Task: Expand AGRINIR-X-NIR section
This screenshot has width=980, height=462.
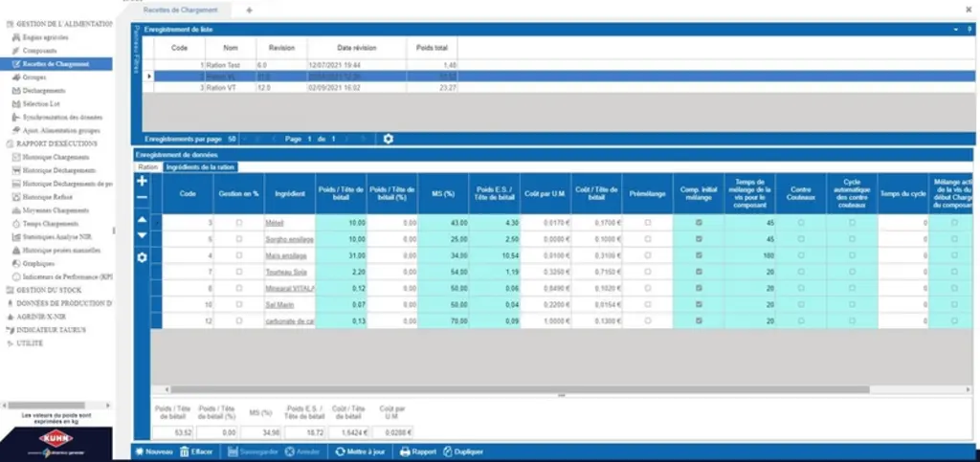Action: pyautogui.click(x=39, y=317)
